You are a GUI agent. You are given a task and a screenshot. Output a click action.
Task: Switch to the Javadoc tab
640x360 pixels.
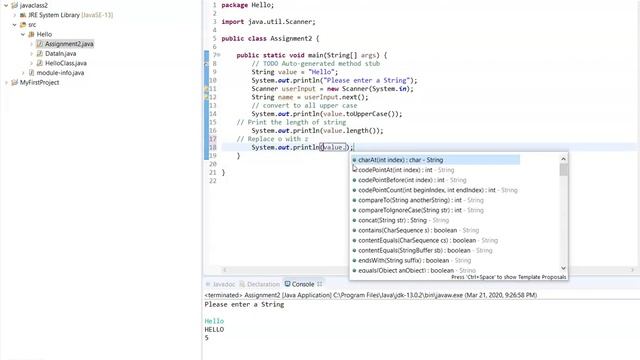coord(220,284)
